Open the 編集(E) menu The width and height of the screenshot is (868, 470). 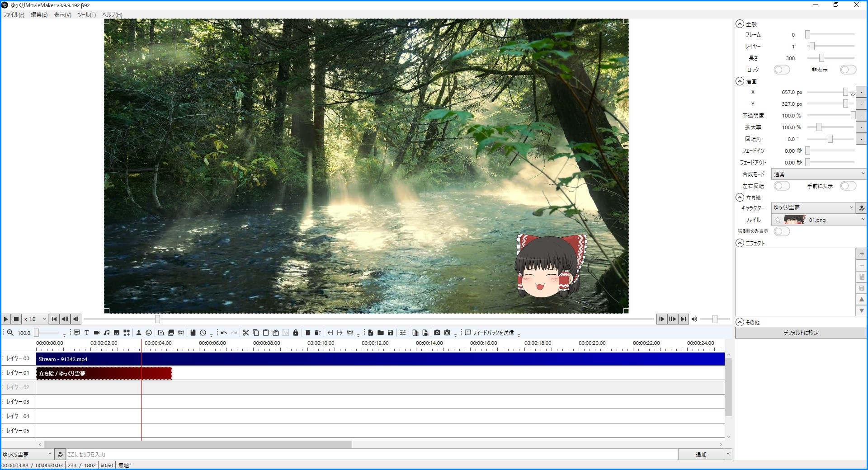pyautogui.click(x=39, y=15)
